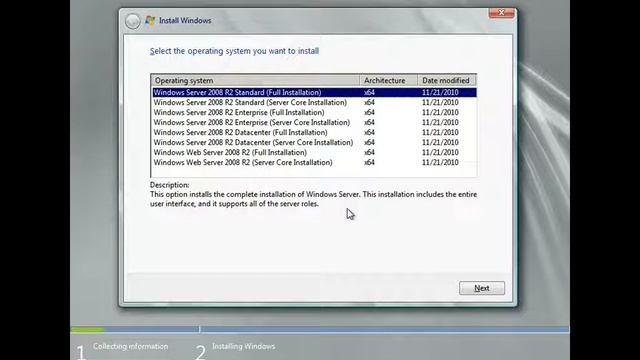Click the Windows flag icon beside Install Windows
Screen dimensions: 640x360
coord(150,20)
